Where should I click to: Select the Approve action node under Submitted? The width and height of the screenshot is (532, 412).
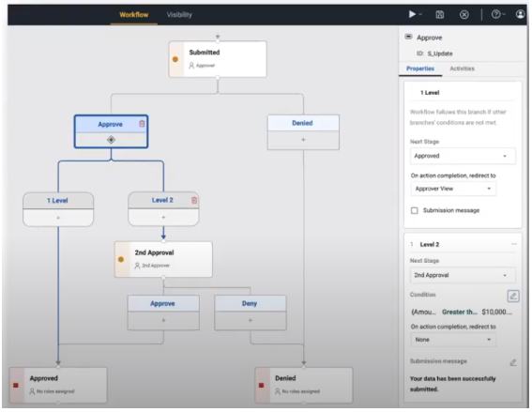click(111, 131)
